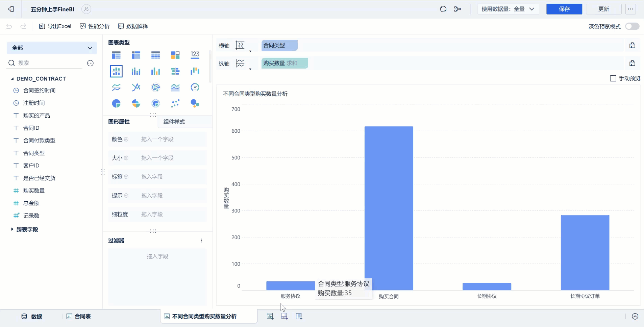Click the user avatar icon beside title
The height and width of the screenshot is (327, 644).
coord(86,9)
